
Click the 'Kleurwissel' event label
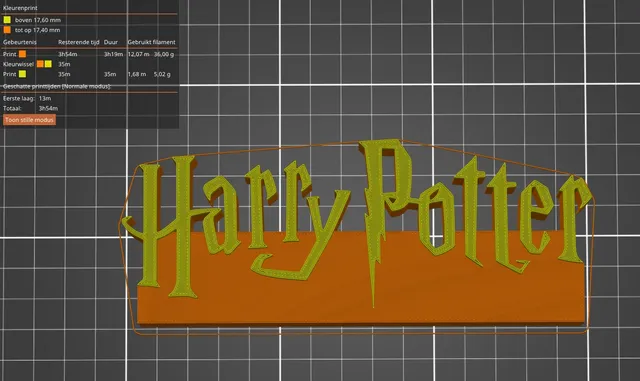(x=18, y=64)
